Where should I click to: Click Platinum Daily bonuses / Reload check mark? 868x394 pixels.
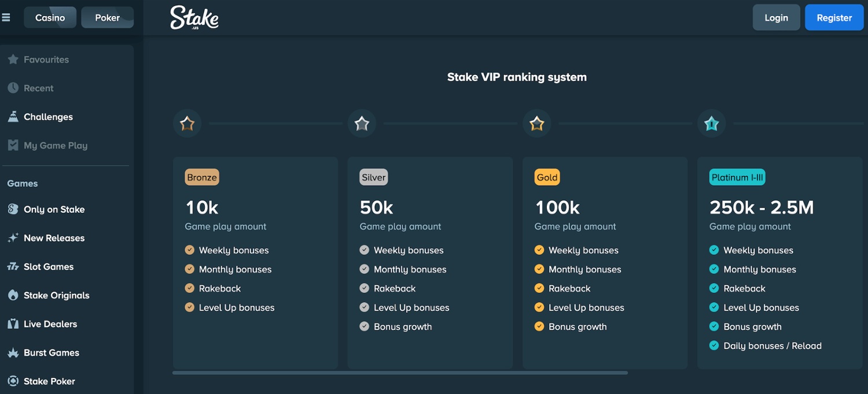[714, 345]
